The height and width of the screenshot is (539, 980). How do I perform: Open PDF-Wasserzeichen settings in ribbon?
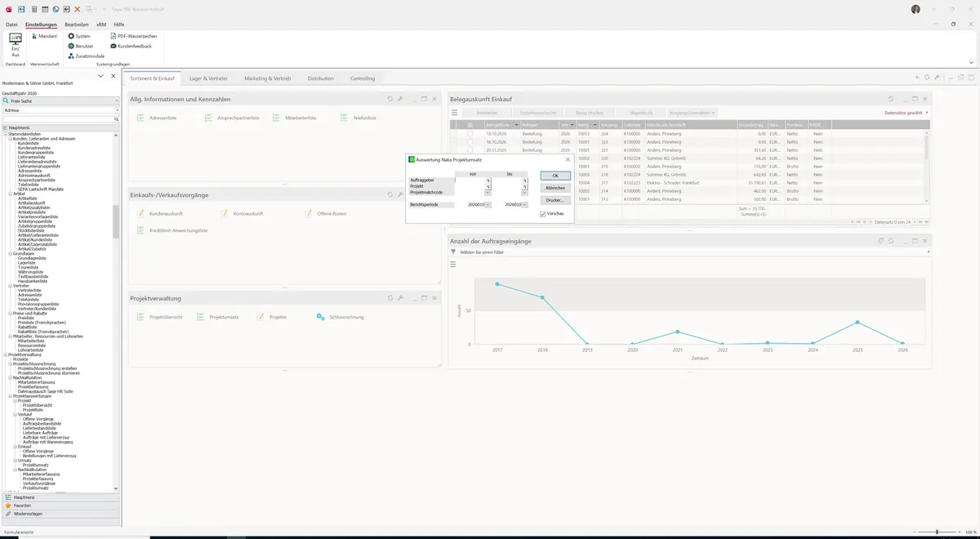click(133, 36)
